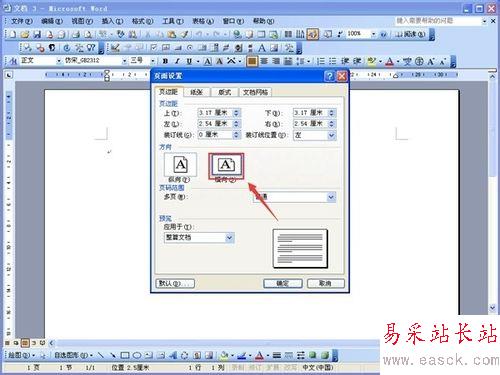Screen dimensions: 500x375
Task: Click the OK (确定) button
Action: point(283,284)
